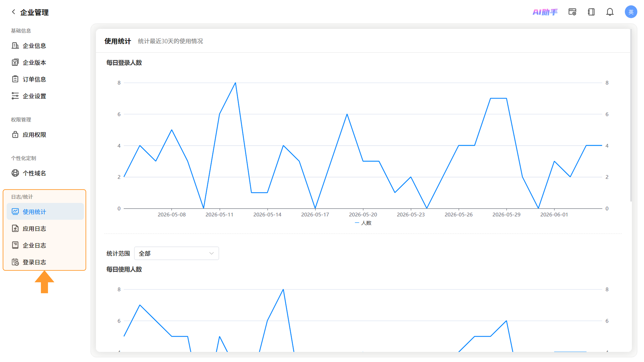This screenshot has height=362, width=644.
Task: Select 使用统计 in the sidebar
Action: [45, 212]
